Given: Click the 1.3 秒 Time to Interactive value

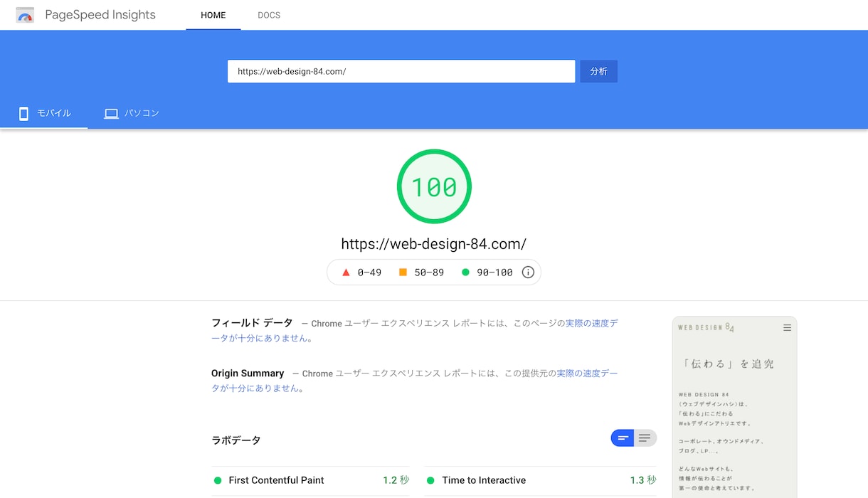Looking at the screenshot, I should click(643, 480).
